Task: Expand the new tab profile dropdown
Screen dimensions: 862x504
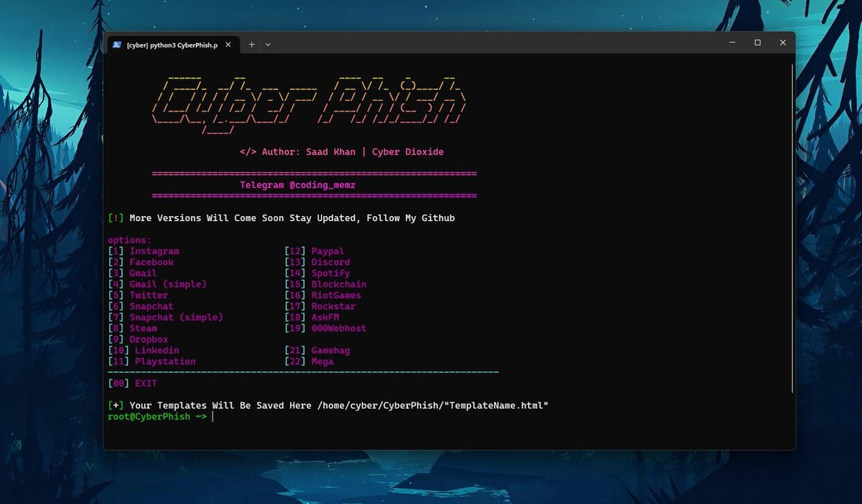Action: pyautogui.click(x=268, y=45)
